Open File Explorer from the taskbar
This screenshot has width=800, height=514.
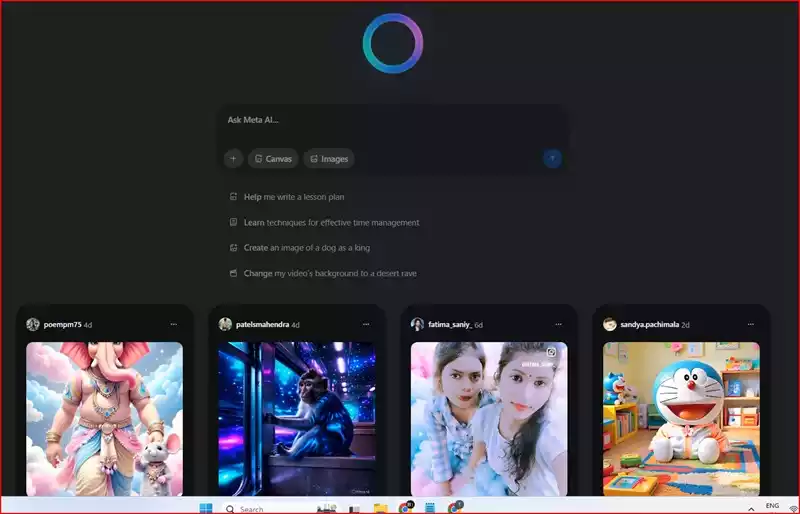coord(381,508)
